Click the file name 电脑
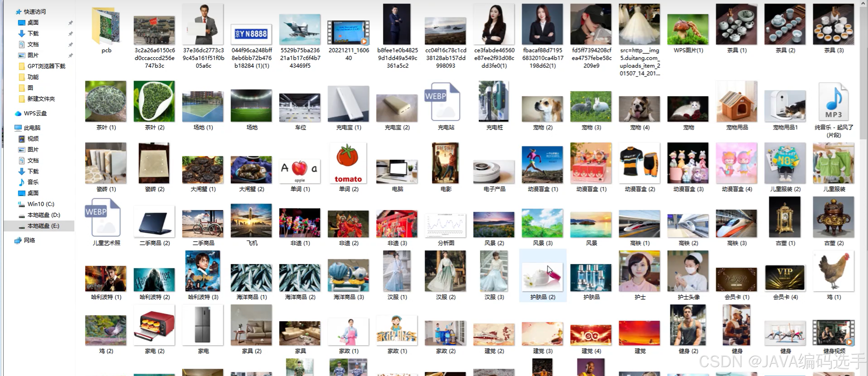This screenshot has height=376, width=868. point(397,189)
